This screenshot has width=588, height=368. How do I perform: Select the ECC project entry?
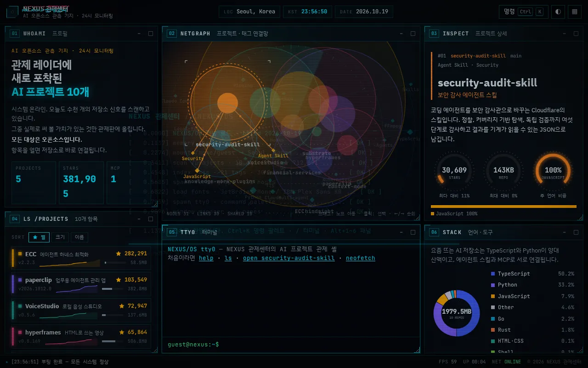coord(81,258)
